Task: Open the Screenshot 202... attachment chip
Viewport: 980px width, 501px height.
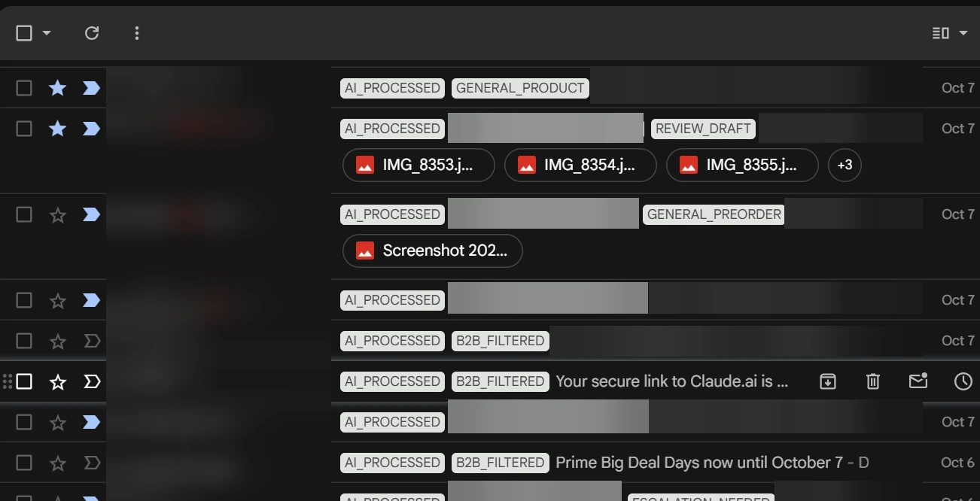Action: 433,250
